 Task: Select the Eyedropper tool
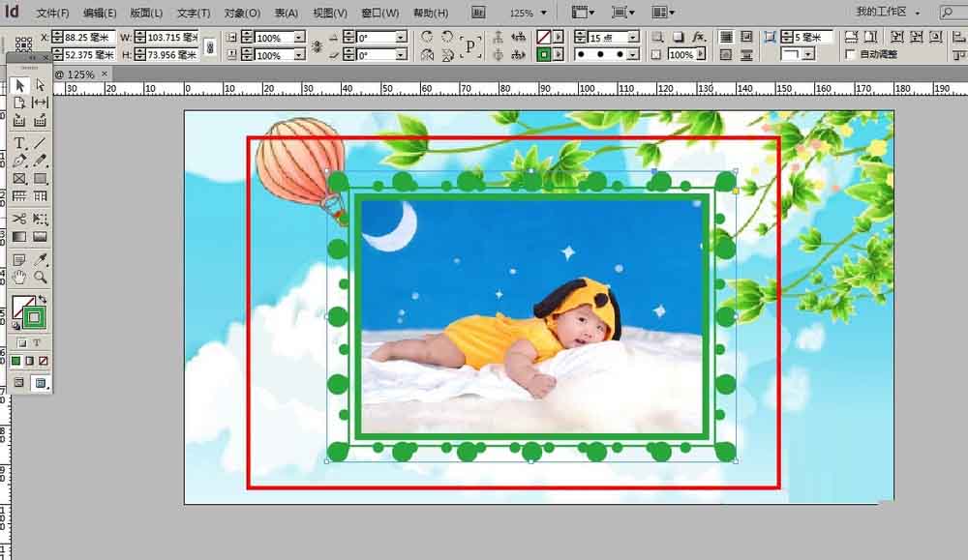click(x=40, y=259)
